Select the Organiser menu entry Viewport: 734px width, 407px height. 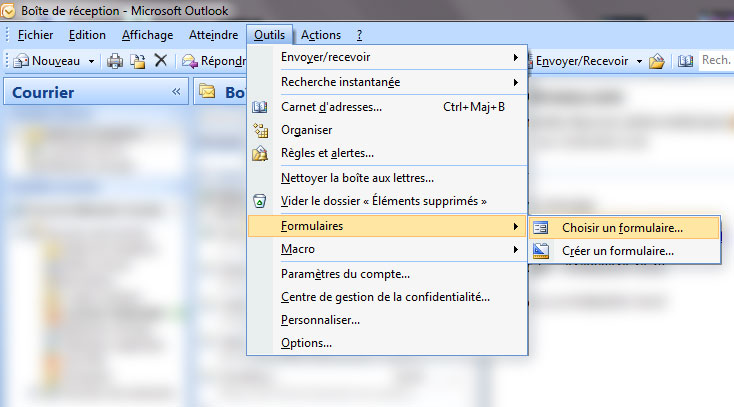coord(387,130)
